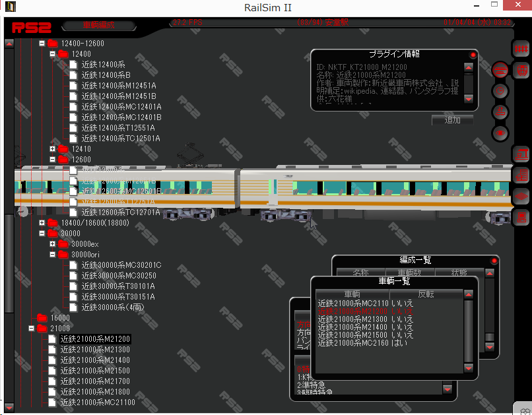Image resolution: width=532 pixels, height=415 pixels.
Task: Click the tree list scrollbar thumb
Action: pyautogui.click(x=9, y=262)
